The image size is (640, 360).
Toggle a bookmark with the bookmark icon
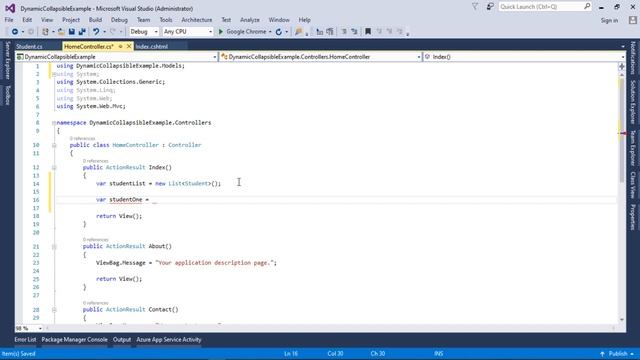point(368,31)
